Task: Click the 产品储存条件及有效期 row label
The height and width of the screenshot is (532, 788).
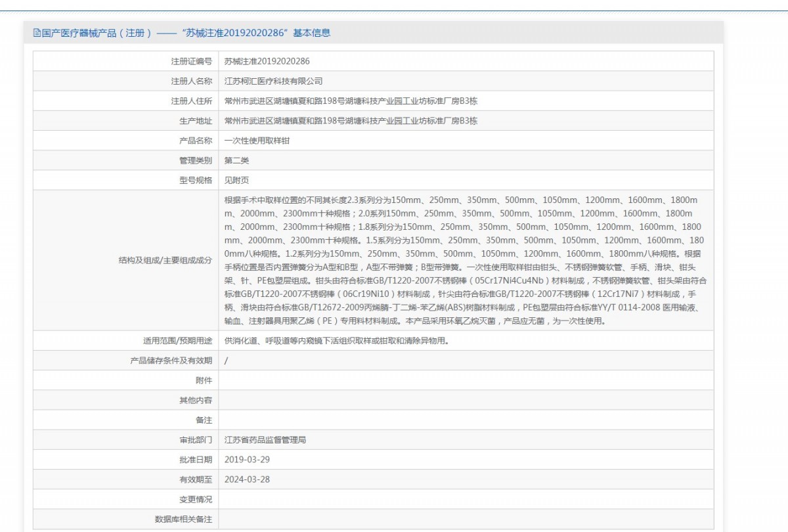Action: 171,361
